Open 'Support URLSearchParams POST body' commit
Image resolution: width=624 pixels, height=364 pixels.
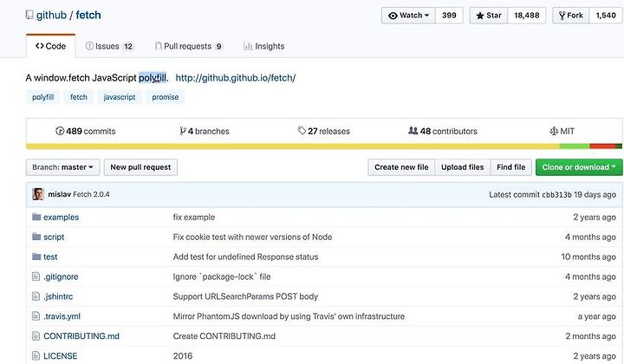coord(245,296)
